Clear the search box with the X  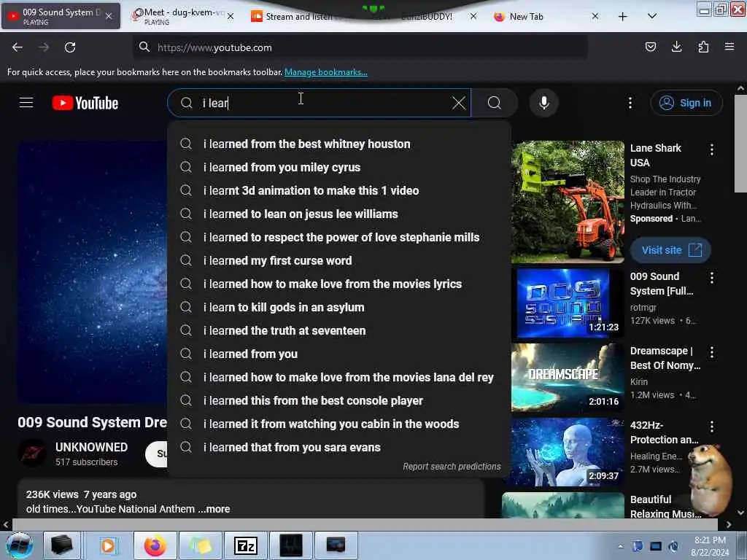[458, 103]
